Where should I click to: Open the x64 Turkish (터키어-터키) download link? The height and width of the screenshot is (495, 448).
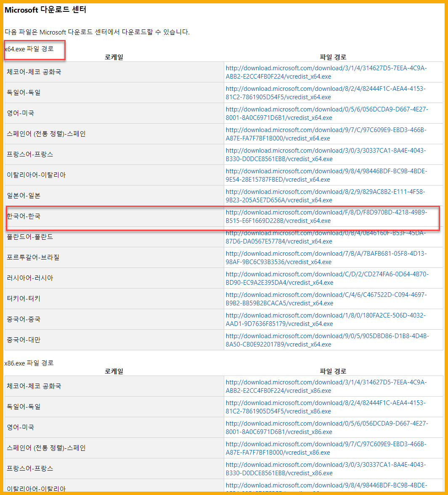coord(326,299)
